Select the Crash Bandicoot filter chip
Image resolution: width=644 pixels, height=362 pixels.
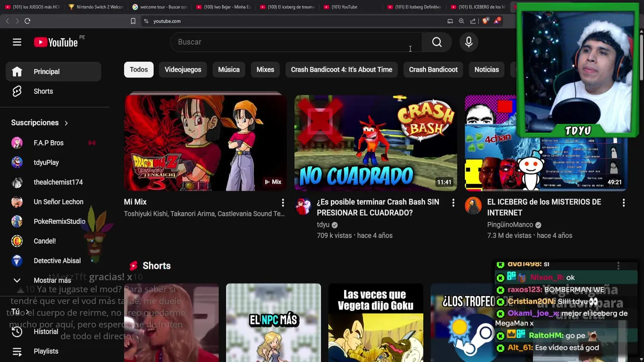tap(433, 69)
